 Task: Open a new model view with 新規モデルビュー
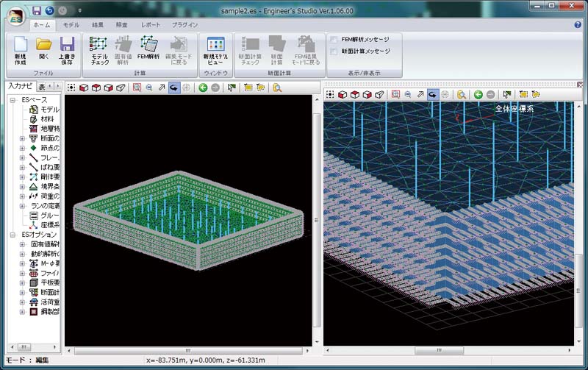[x=215, y=49]
